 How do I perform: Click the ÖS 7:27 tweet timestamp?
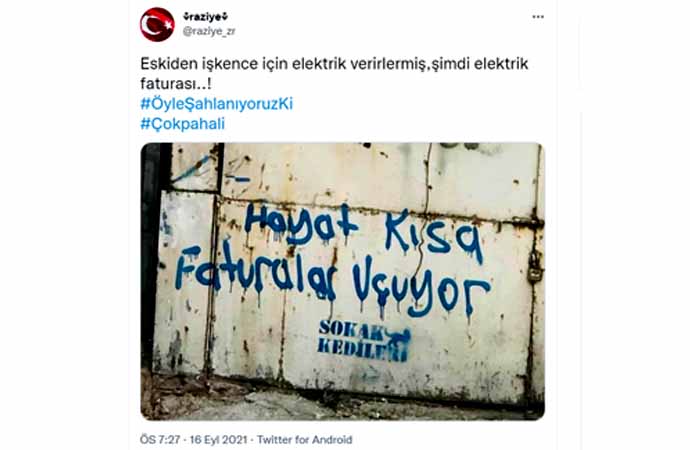click(160, 439)
